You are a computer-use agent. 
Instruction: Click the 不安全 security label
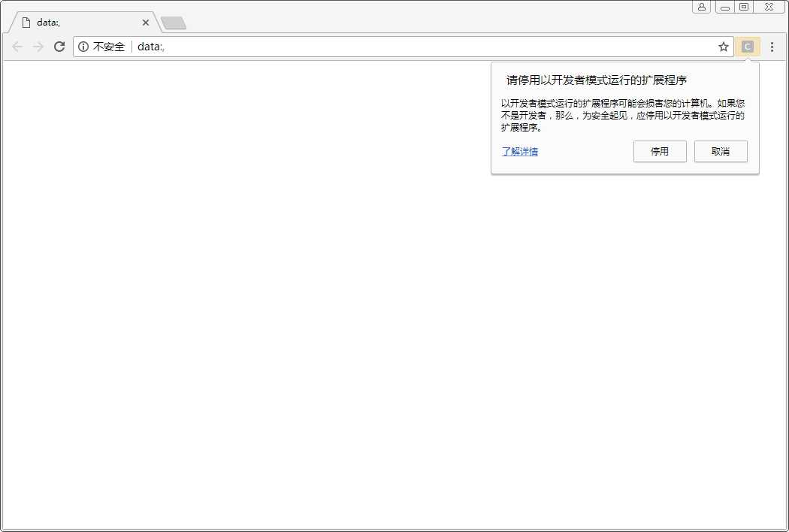coord(109,47)
